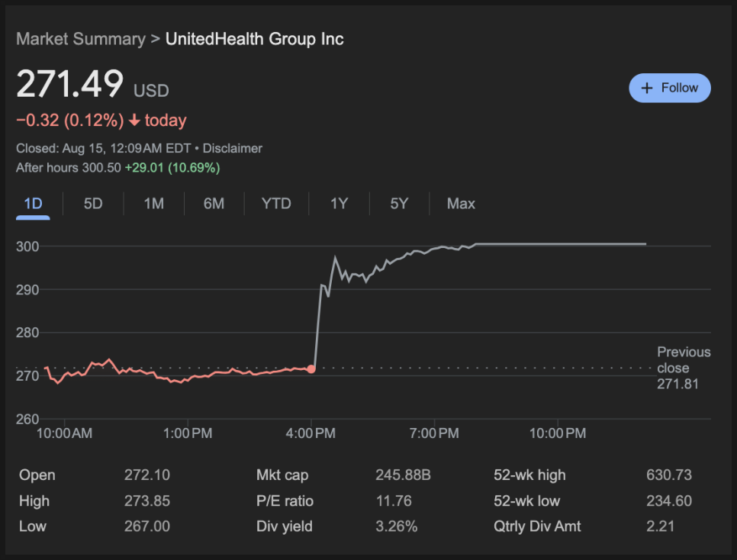Click the Follow button

pos(669,88)
